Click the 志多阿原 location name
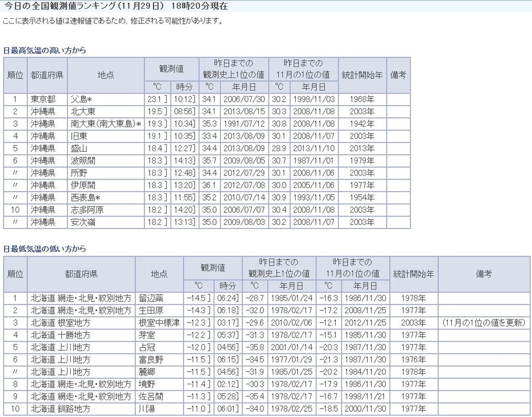This screenshot has height=417, width=532. (x=87, y=210)
